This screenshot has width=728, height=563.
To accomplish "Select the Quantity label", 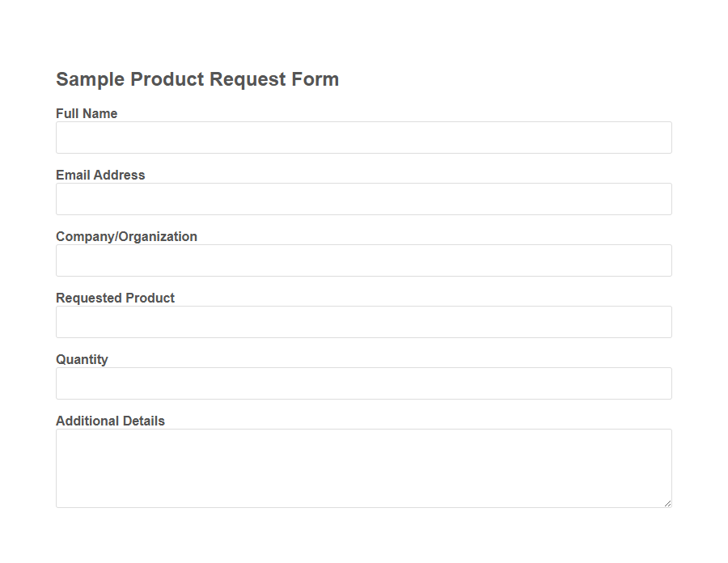I will point(82,359).
